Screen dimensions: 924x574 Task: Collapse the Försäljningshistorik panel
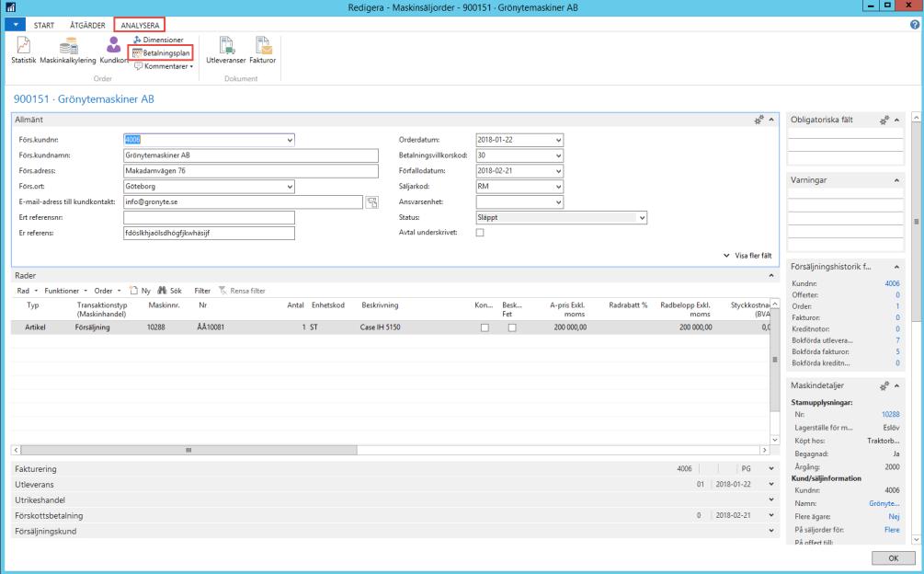coord(896,267)
